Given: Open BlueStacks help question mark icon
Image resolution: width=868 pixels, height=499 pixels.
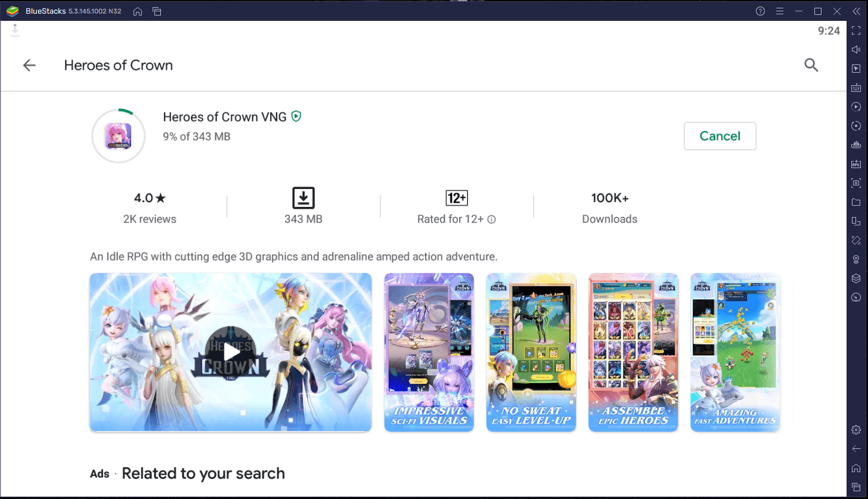Looking at the screenshot, I should [760, 11].
